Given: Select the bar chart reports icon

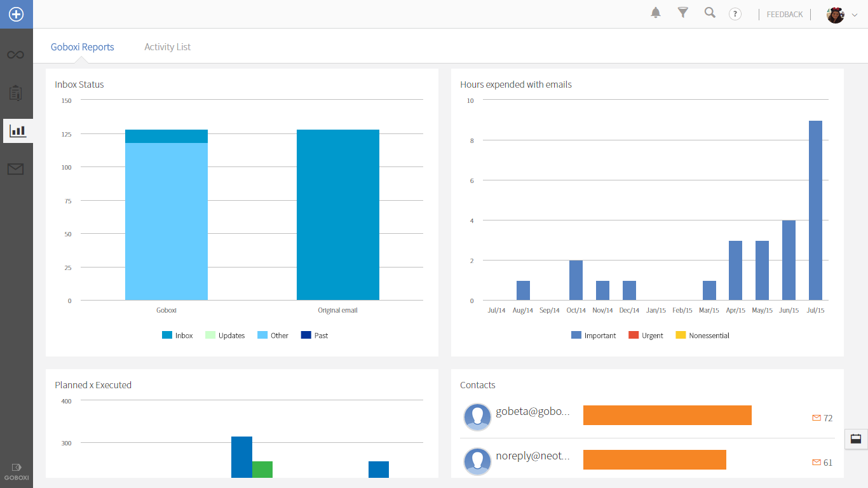Looking at the screenshot, I should (17, 130).
